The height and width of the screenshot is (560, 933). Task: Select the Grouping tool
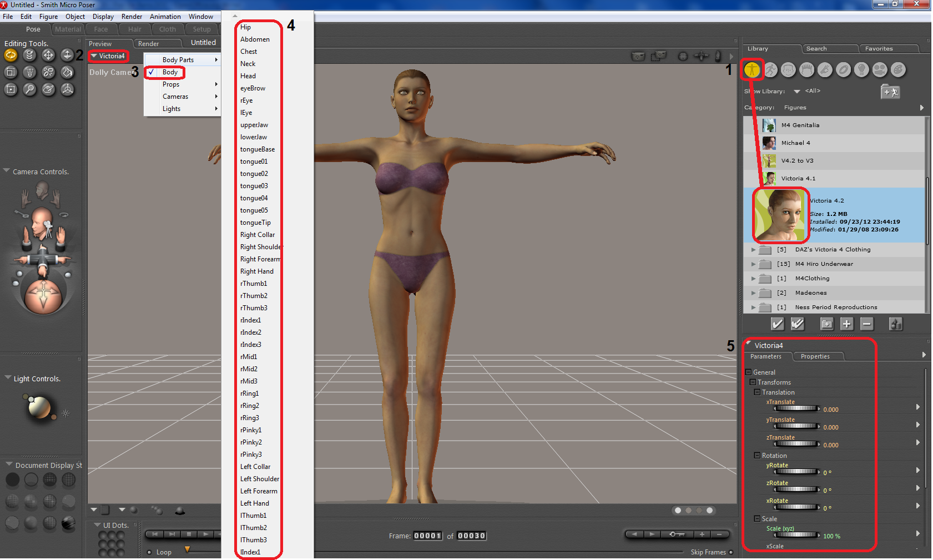(x=11, y=89)
